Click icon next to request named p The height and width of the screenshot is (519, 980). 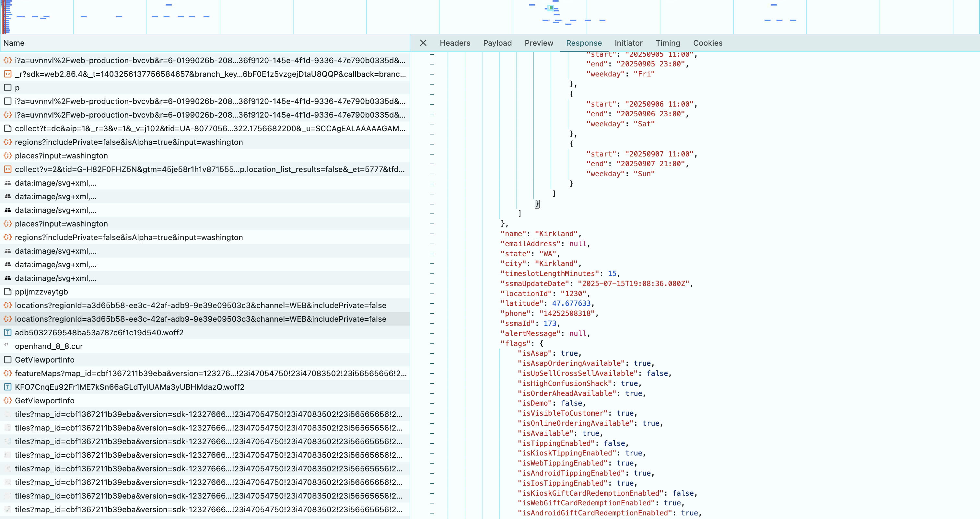click(7, 88)
